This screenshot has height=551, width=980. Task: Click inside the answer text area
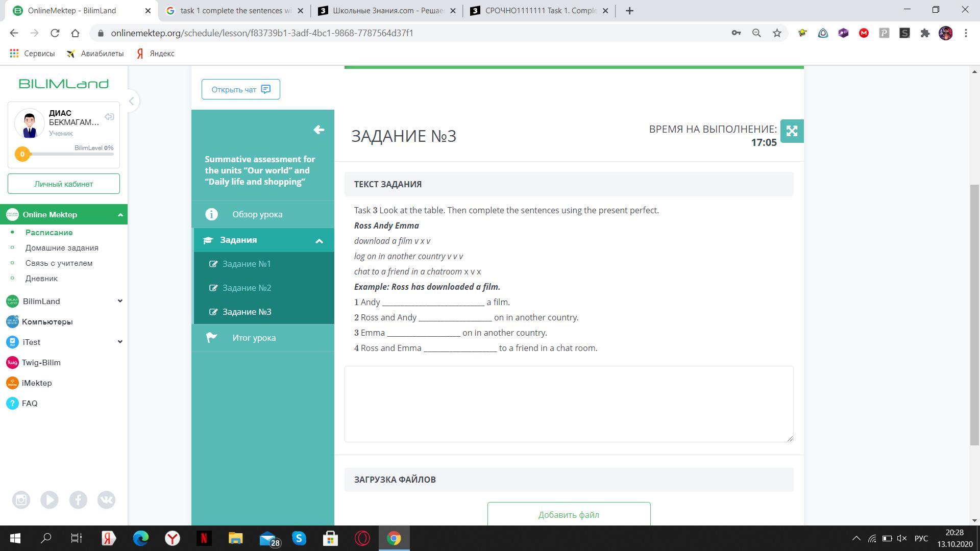point(569,404)
